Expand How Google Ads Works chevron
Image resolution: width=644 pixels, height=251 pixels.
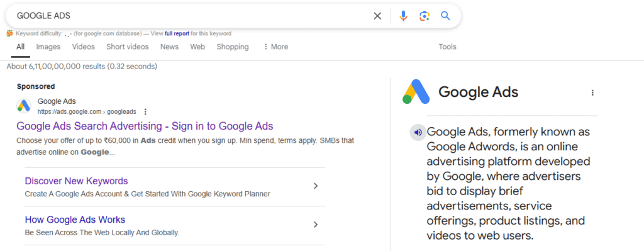tap(316, 225)
